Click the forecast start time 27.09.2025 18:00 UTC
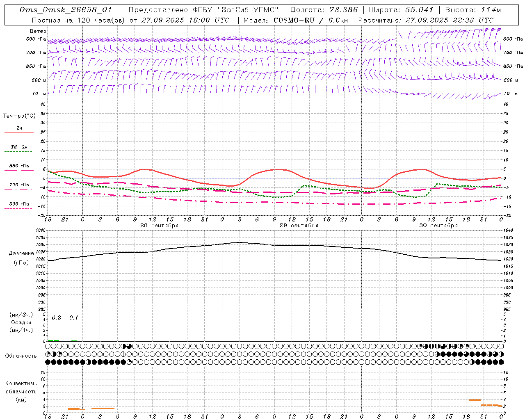 185,20
